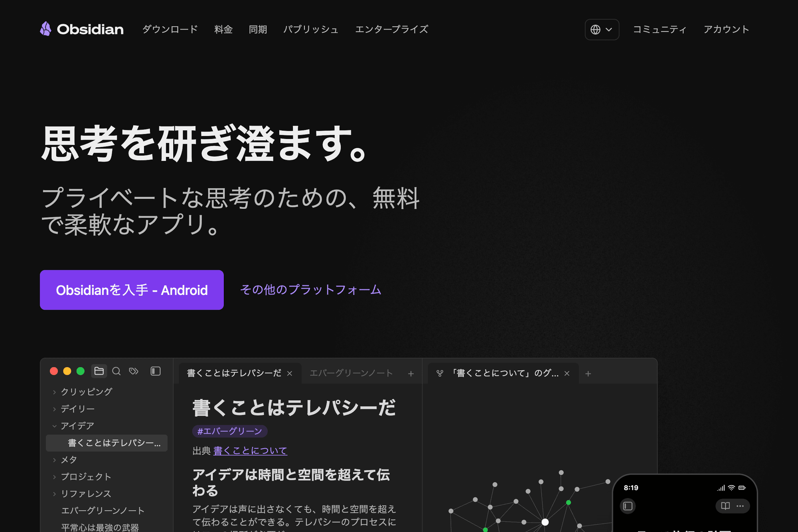Toggle the phone sidebar icon
The height and width of the screenshot is (532, 798).
click(x=628, y=506)
